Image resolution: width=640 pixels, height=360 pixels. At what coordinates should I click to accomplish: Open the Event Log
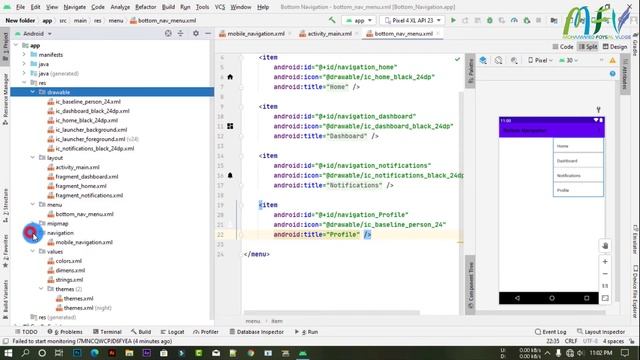tap(551, 332)
